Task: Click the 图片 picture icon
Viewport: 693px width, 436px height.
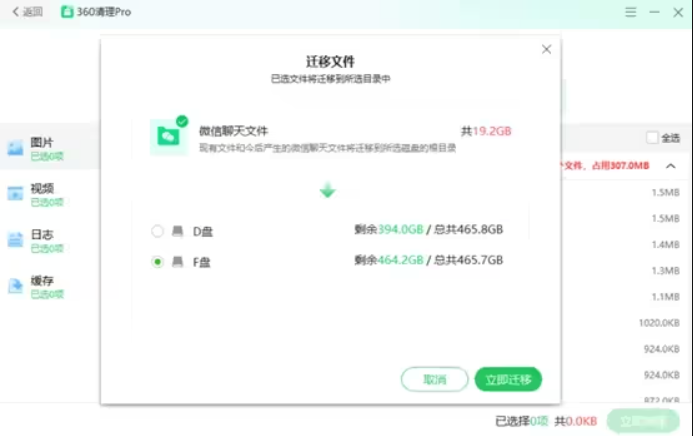Action: pos(15,148)
